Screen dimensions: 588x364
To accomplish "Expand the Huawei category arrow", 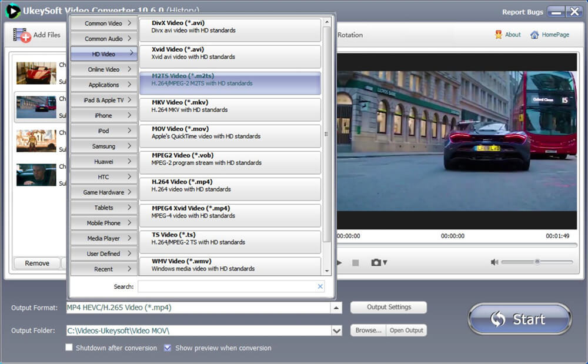I will coord(129,161).
